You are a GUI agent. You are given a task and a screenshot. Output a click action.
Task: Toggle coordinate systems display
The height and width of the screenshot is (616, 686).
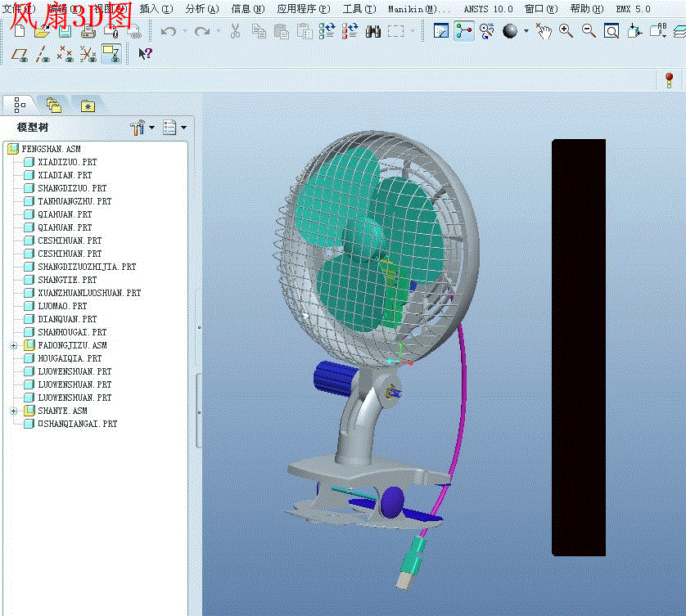click(x=88, y=54)
